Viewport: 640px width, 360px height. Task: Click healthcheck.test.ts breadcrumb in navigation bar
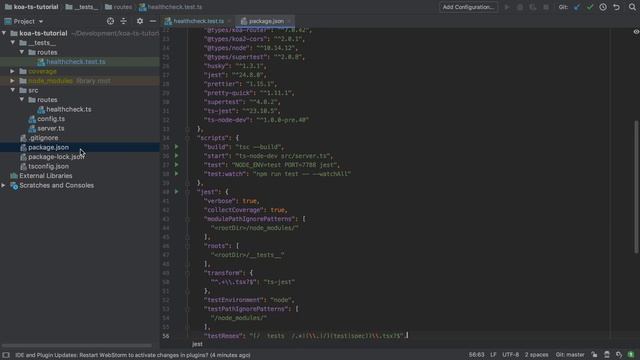pyautogui.click(x=171, y=7)
